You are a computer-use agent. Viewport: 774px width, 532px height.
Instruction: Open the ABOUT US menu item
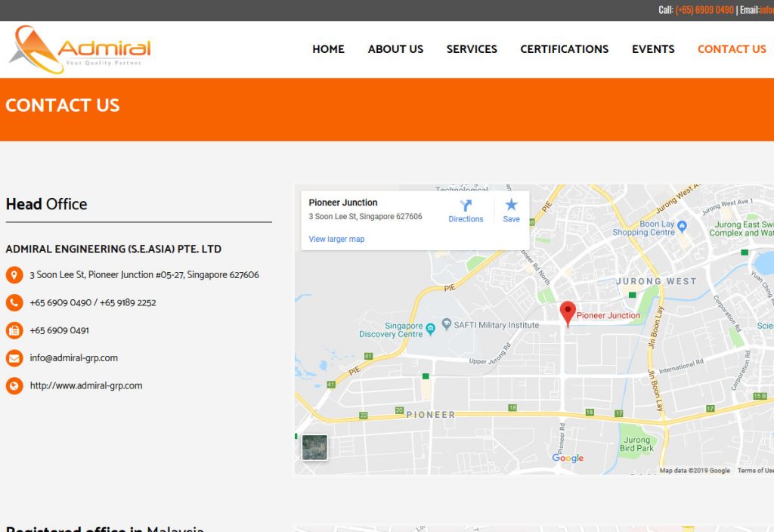[395, 49]
